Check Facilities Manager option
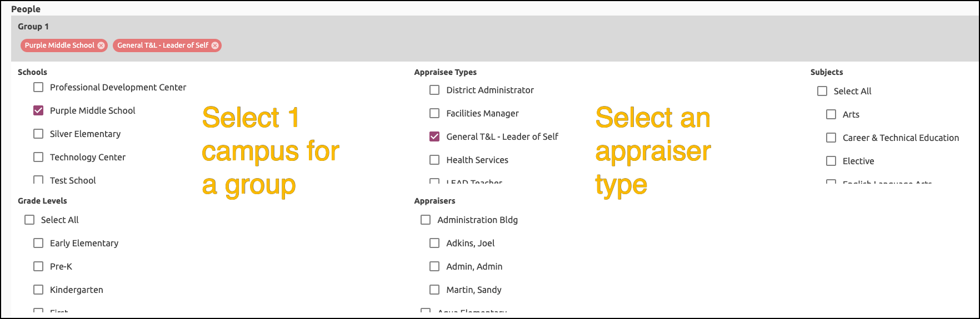The width and height of the screenshot is (980, 319). tap(434, 113)
